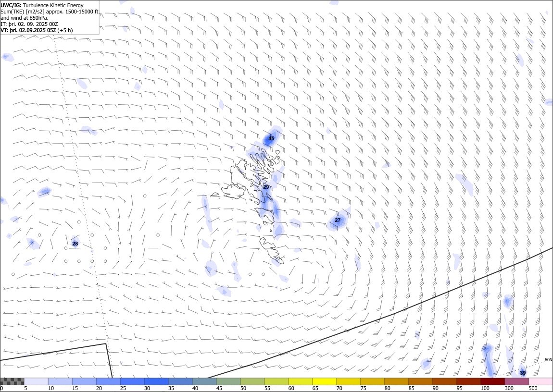Select the 75–80 legend color swatch
553x392 pixels.
pyautogui.click(x=372, y=381)
